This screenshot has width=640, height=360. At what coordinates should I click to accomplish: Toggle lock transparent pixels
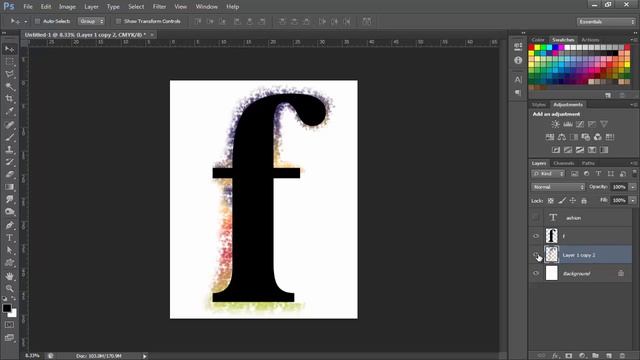coord(551,200)
